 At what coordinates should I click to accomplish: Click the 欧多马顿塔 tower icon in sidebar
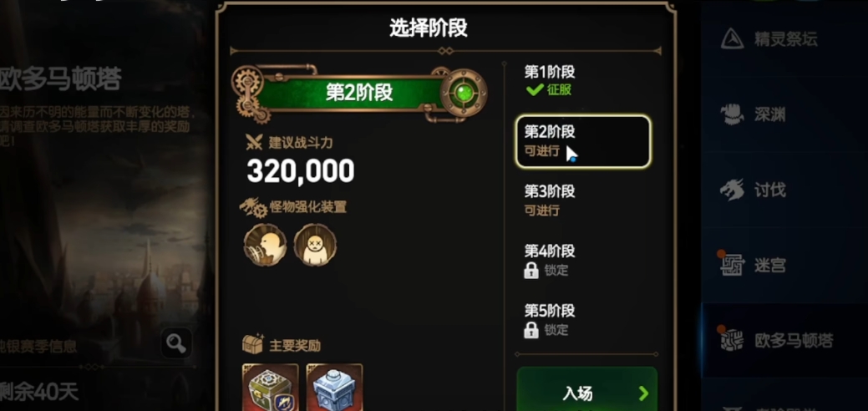732,341
